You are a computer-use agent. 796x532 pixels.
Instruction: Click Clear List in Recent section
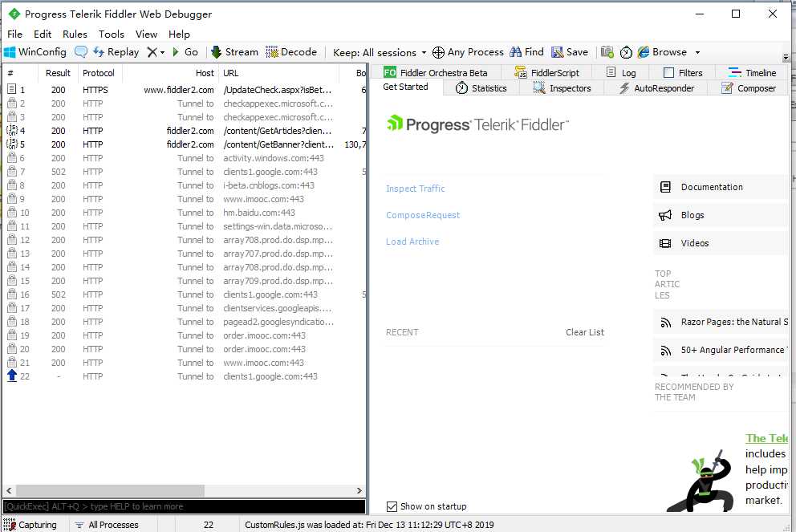[585, 332]
